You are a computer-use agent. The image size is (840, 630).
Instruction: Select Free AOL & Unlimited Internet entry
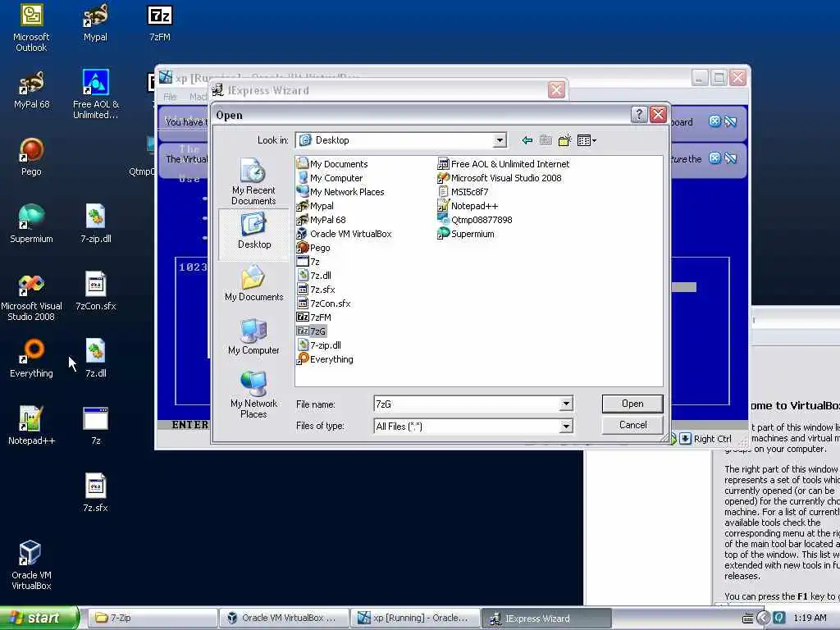click(504, 164)
